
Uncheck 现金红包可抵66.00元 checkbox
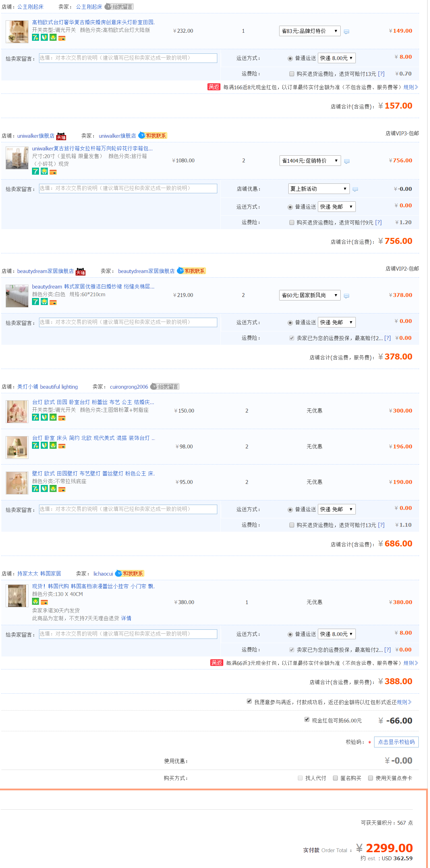point(307,719)
